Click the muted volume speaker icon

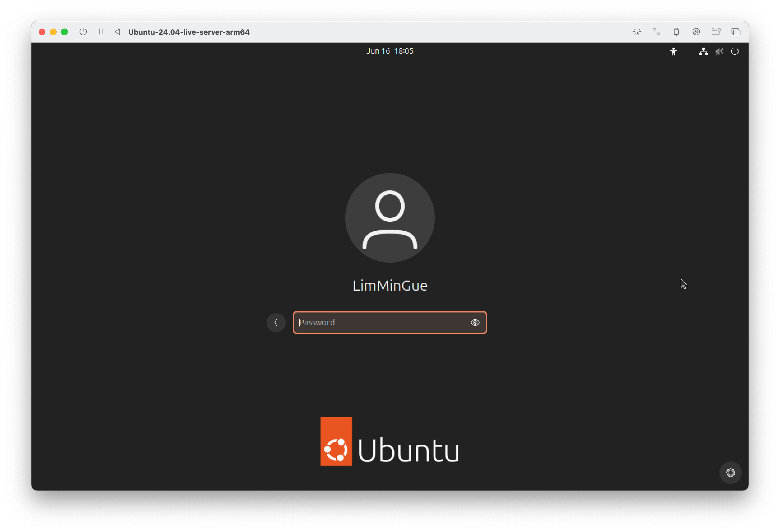tap(719, 51)
